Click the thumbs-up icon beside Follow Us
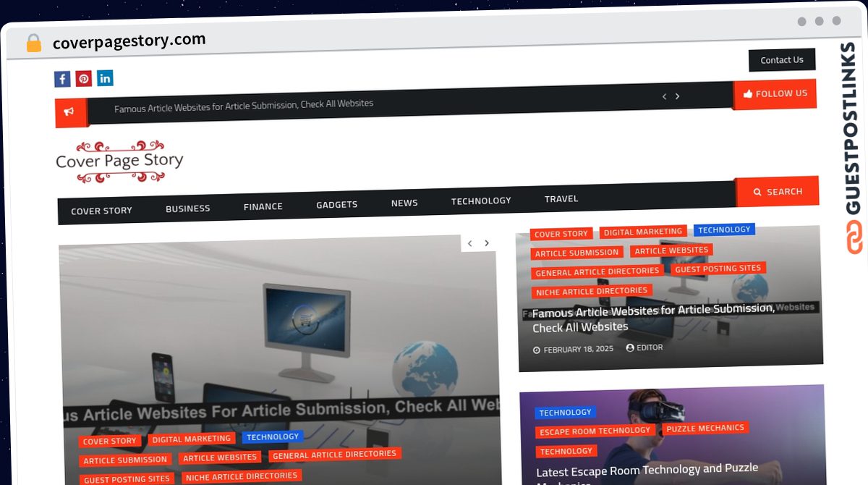 748,94
